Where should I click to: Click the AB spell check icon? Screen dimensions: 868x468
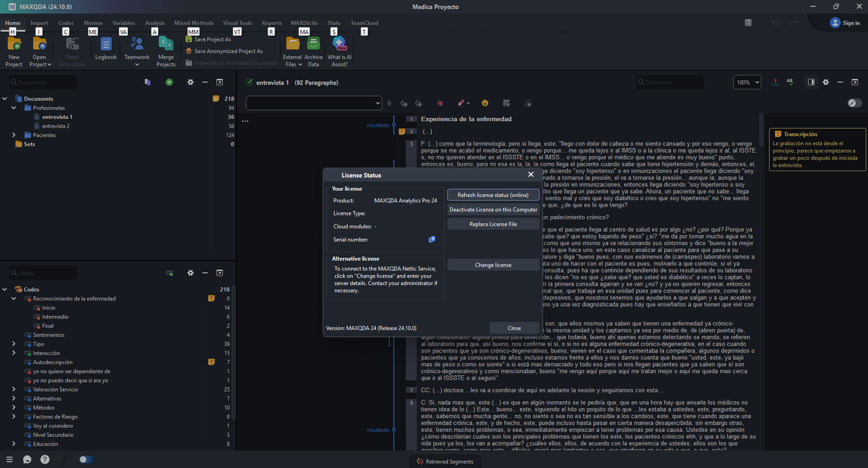tap(790, 82)
